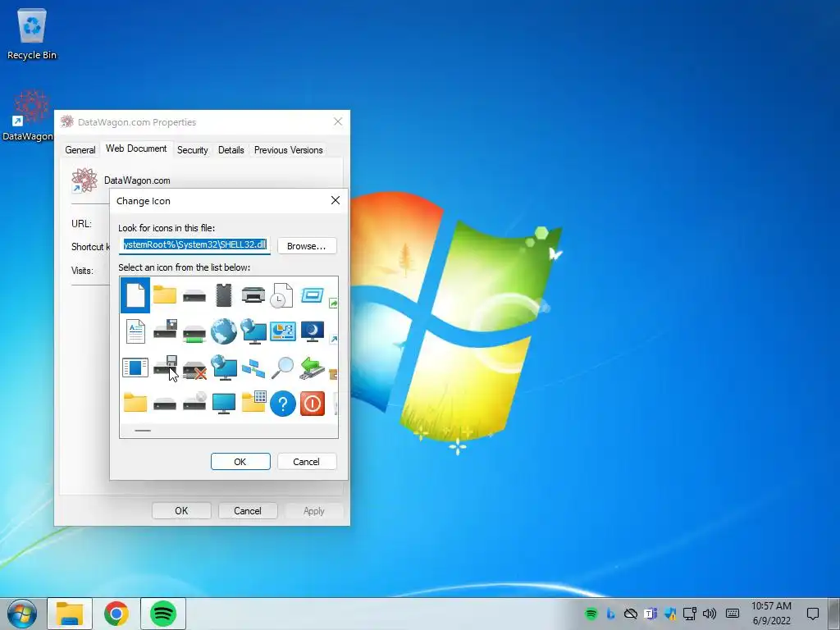Choose the magnifying glass icon
This screenshot has width=840, height=630.
282,367
